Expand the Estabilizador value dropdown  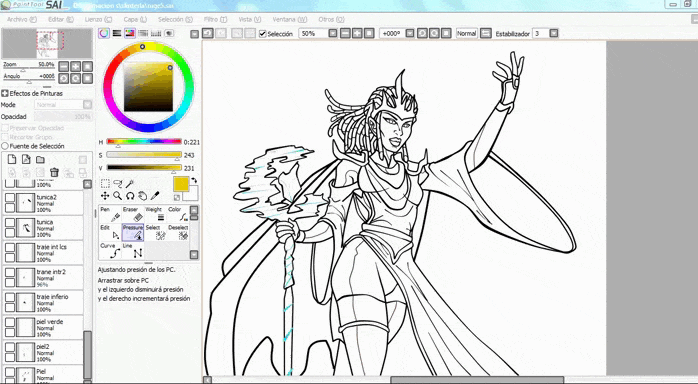tap(553, 33)
